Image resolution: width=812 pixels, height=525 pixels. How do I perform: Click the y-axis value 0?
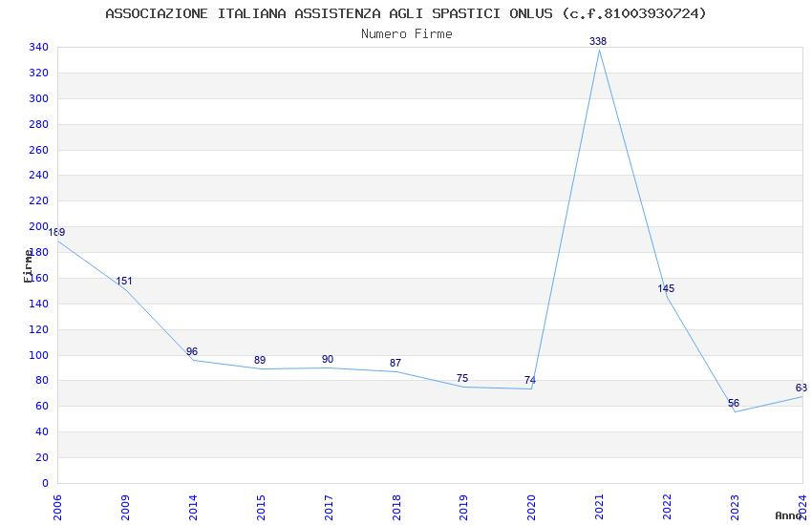point(45,483)
